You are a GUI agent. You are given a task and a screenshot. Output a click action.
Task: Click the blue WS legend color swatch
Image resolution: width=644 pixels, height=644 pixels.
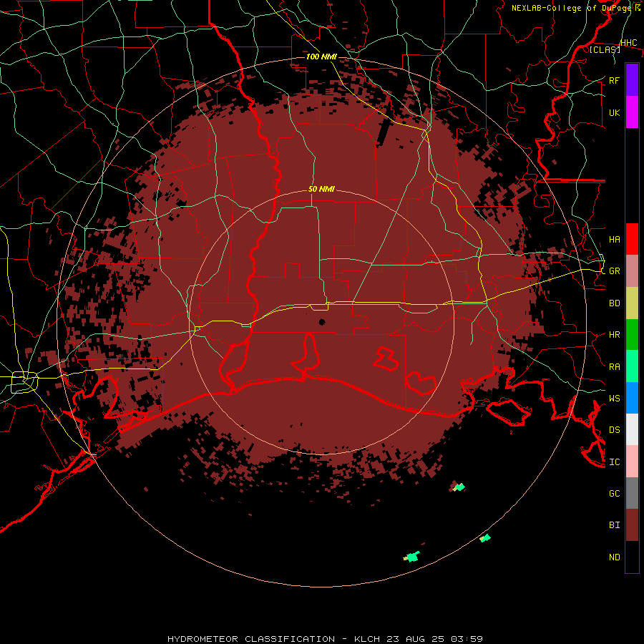pyautogui.click(x=632, y=398)
